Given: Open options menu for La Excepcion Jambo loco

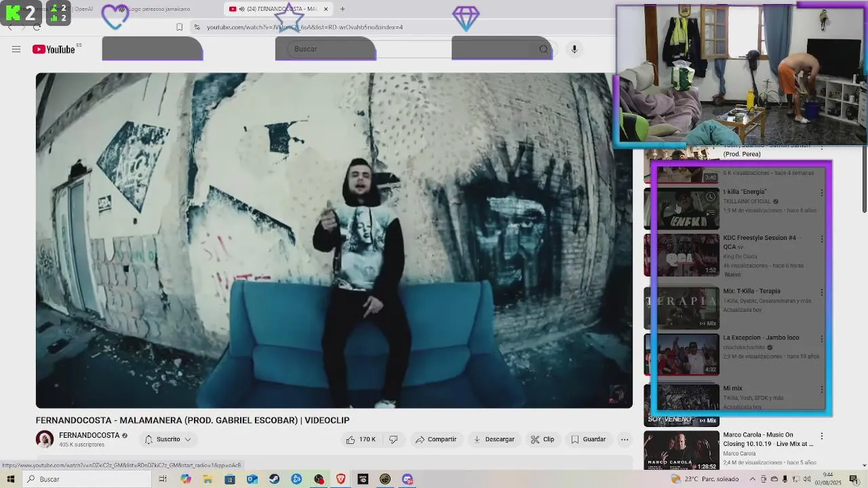Looking at the screenshot, I should click(822, 338).
